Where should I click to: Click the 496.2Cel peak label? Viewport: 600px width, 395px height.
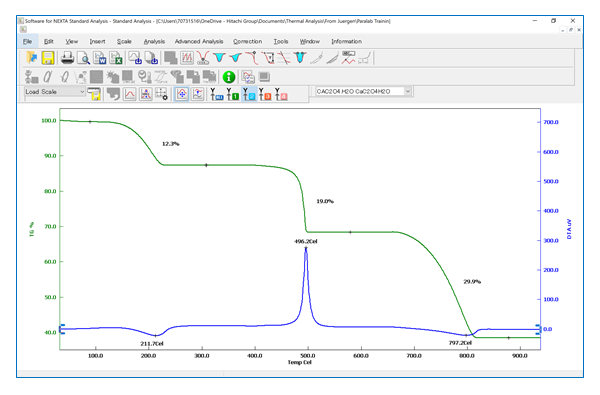(x=305, y=241)
